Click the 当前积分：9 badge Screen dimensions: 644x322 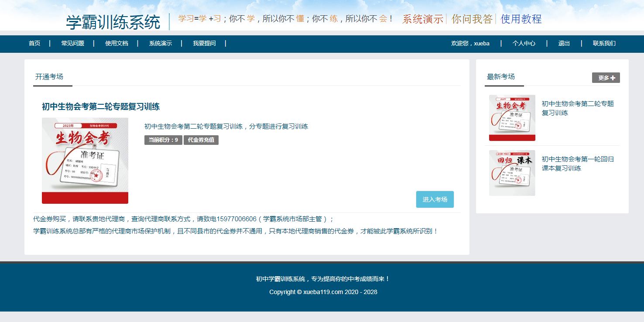coord(163,140)
